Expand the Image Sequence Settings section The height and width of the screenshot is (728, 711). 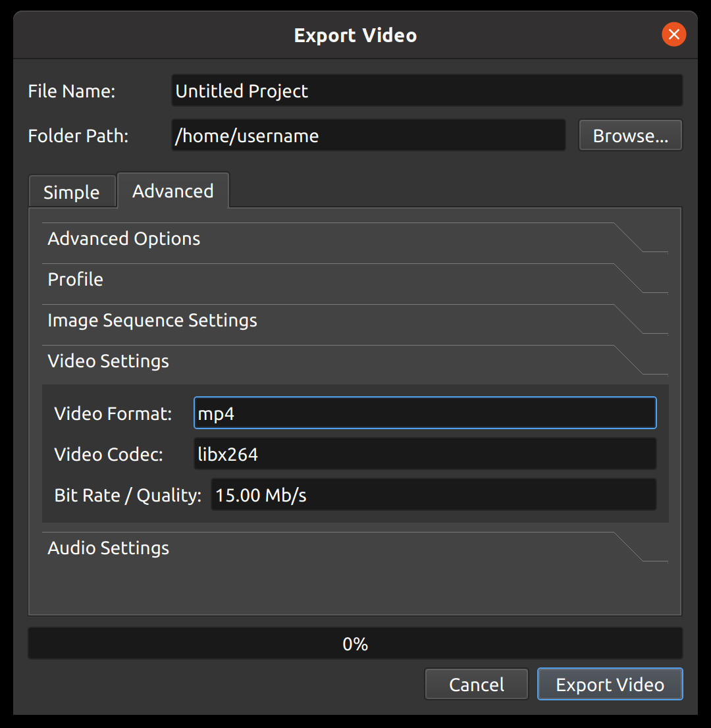click(152, 320)
